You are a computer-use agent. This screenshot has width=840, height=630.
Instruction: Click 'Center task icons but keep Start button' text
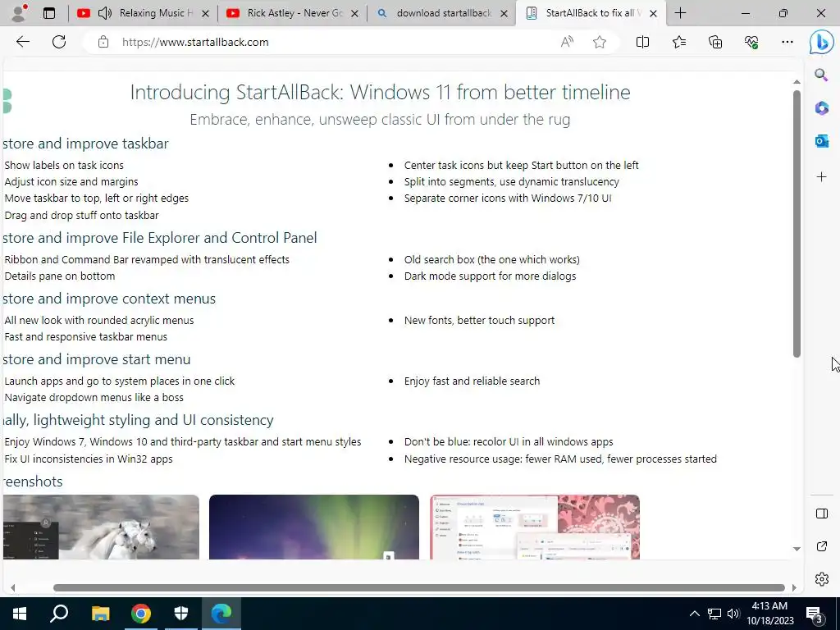click(521, 165)
